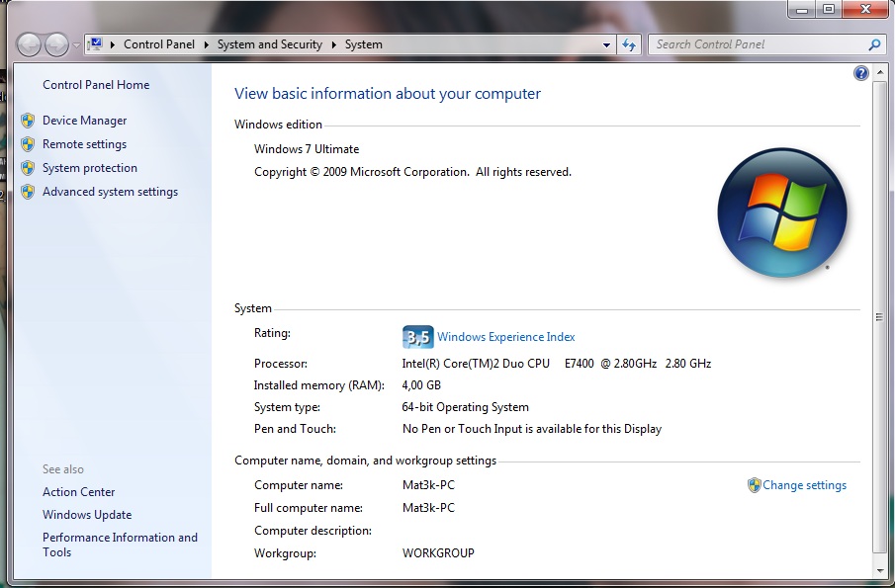Click shield icon beside System protection
This screenshot has width=895, height=588.
[x=28, y=168]
